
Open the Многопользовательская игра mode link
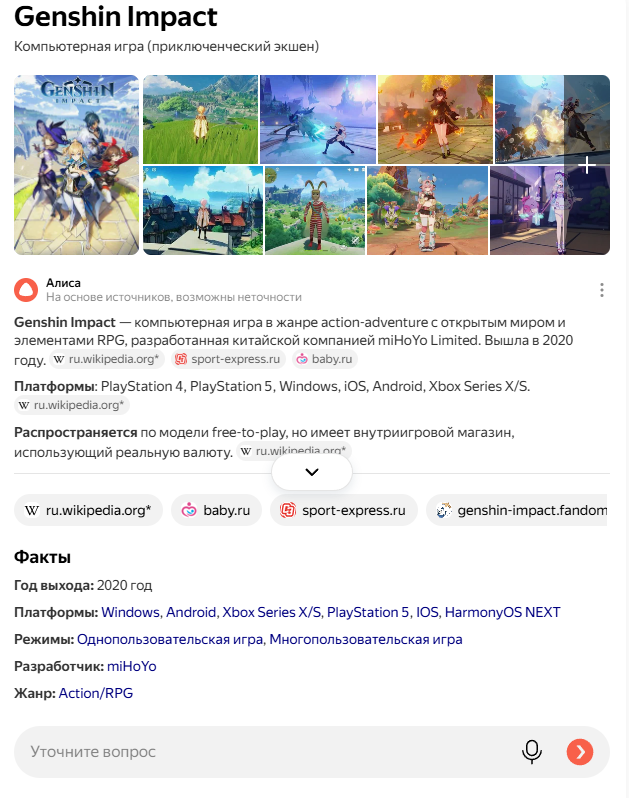coord(365,639)
